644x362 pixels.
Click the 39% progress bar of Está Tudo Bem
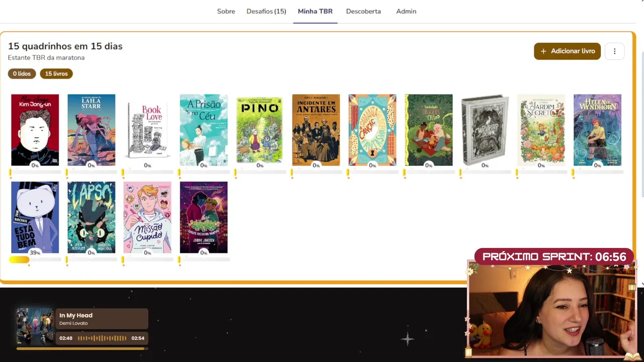35,259
